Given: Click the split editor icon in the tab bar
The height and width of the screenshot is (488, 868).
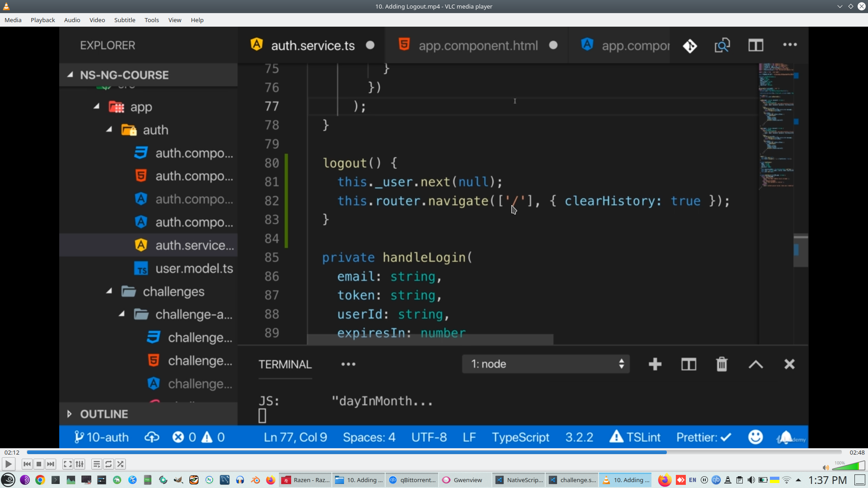Looking at the screenshot, I should pos(755,45).
